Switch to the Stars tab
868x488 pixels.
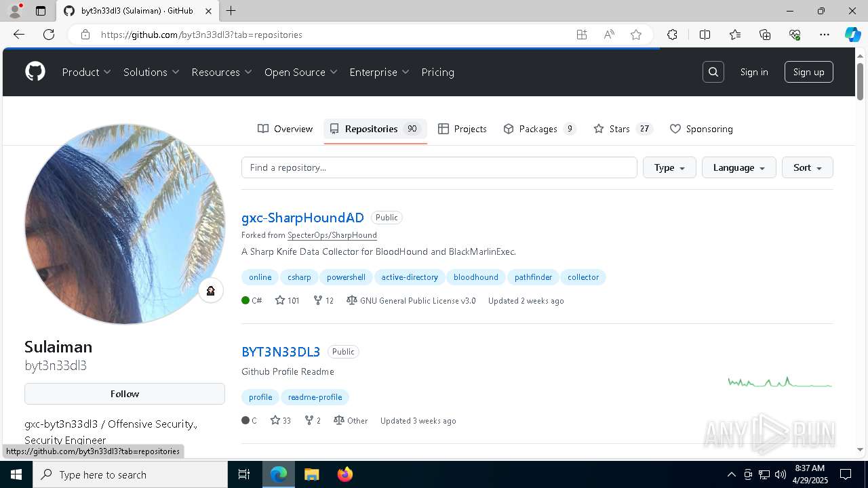(623, 129)
